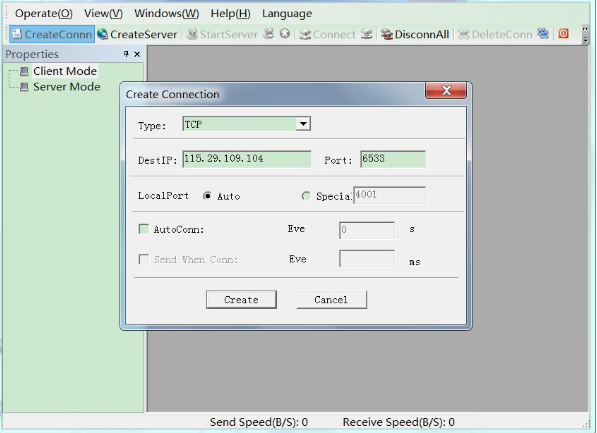Image resolution: width=597 pixels, height=433 pixels.
Task: Click the Connect toolbar icon
Action: [x=305, y=34]
